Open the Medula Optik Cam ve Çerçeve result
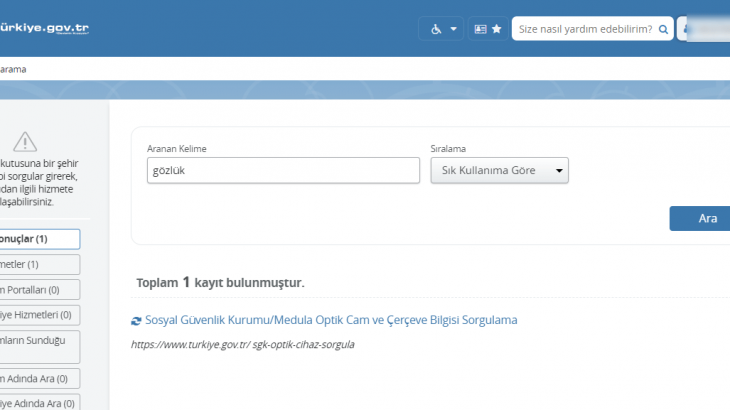Image resolution: width=730 pixels, height=410 pixels. pyautogui.click(x=331, y=320)
